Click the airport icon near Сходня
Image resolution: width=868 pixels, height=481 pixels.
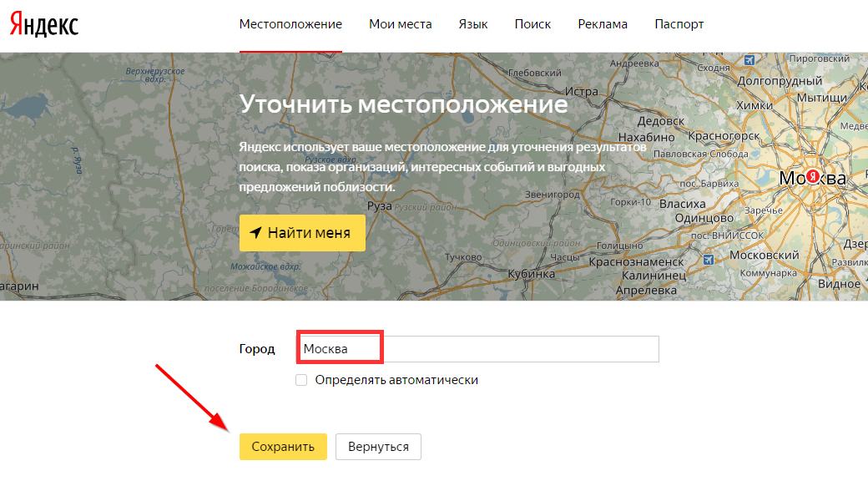coord(749,60)
